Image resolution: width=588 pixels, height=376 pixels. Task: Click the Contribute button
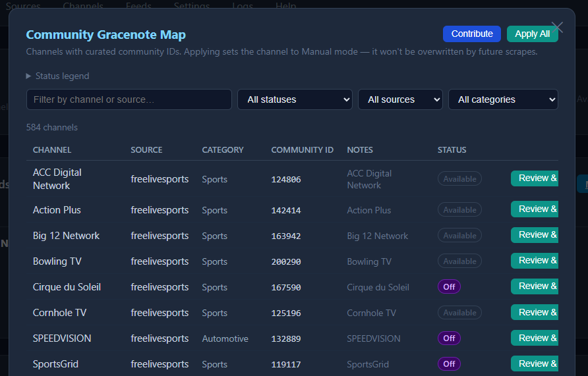pos(471,34)
